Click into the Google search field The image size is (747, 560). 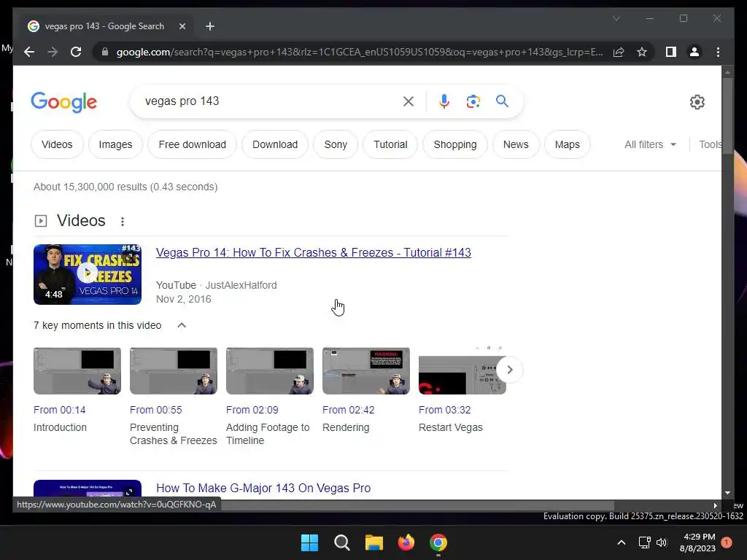(x=269, y=101)
